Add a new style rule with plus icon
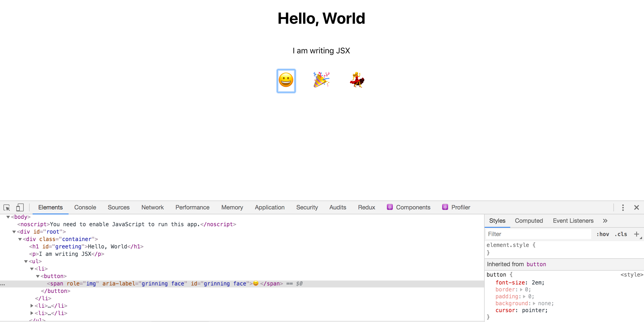This screenshot has width=644, height=322. coord(636,234)
